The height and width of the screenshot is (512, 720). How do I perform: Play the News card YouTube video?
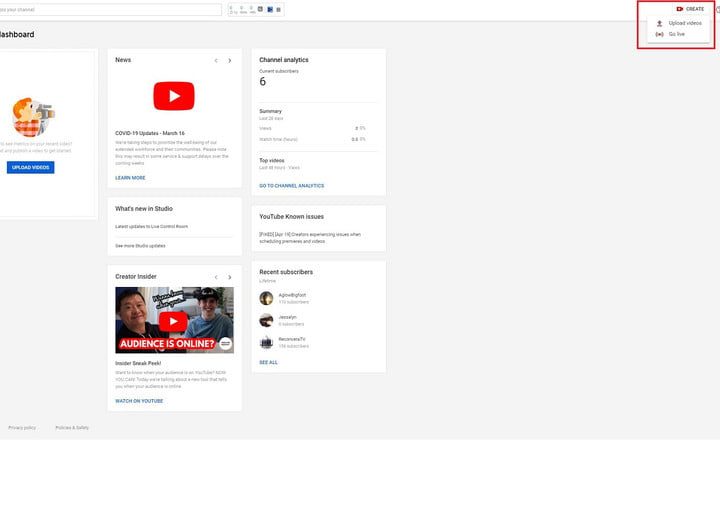(x=174, y=96)
